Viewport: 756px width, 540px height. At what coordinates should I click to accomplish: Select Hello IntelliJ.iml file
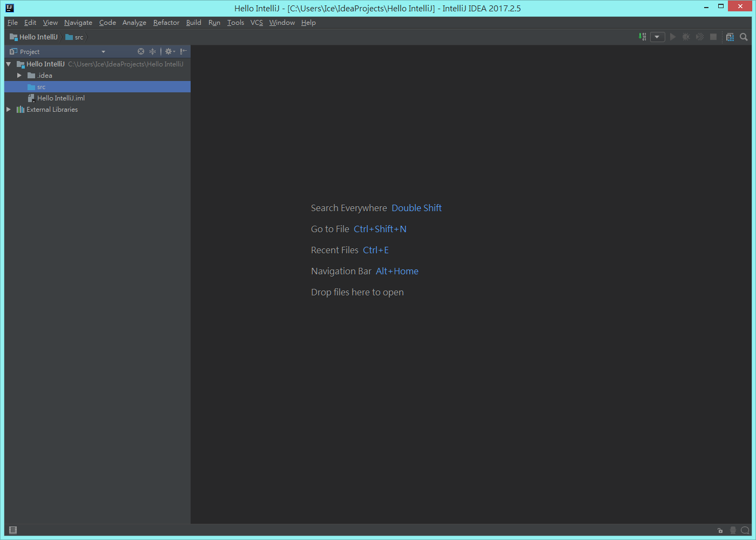pyautogui.click(x=97, y=98)
